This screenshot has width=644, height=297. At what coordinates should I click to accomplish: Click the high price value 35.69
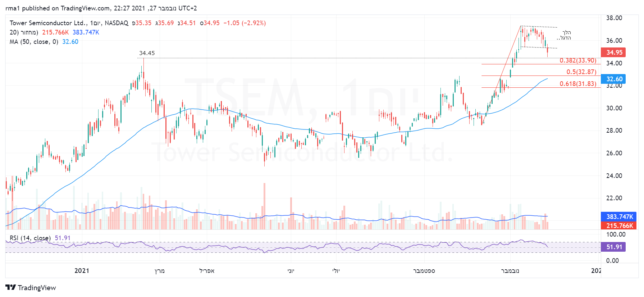pyautogui.click(x=166, y=23)
